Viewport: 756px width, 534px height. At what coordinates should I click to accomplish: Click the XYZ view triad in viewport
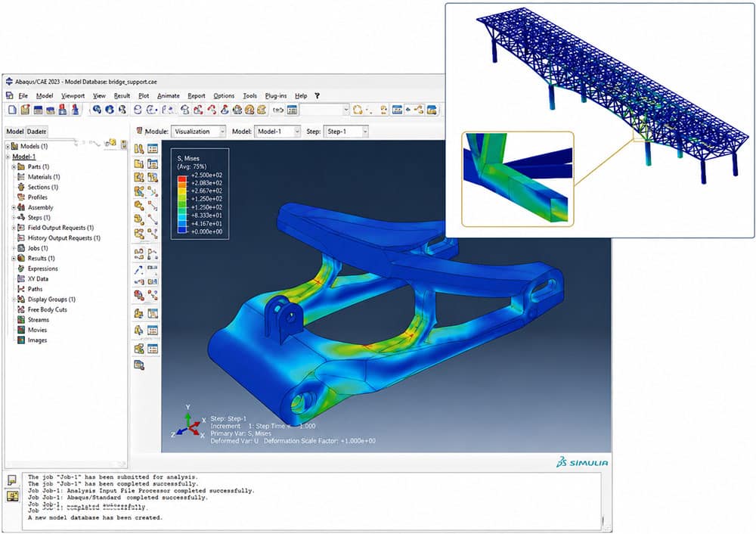[188, 422]
